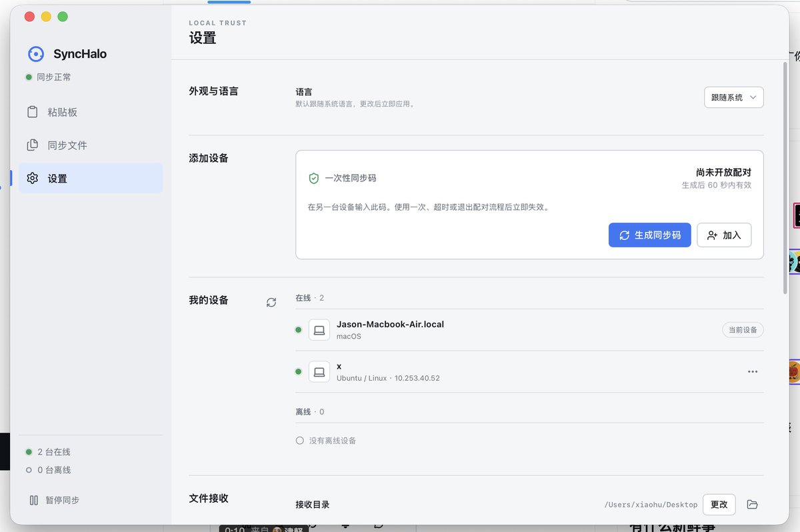800x532 pixels.
Task: Click the SyncHalo logo icon
Action: click(x=36, y=54)
